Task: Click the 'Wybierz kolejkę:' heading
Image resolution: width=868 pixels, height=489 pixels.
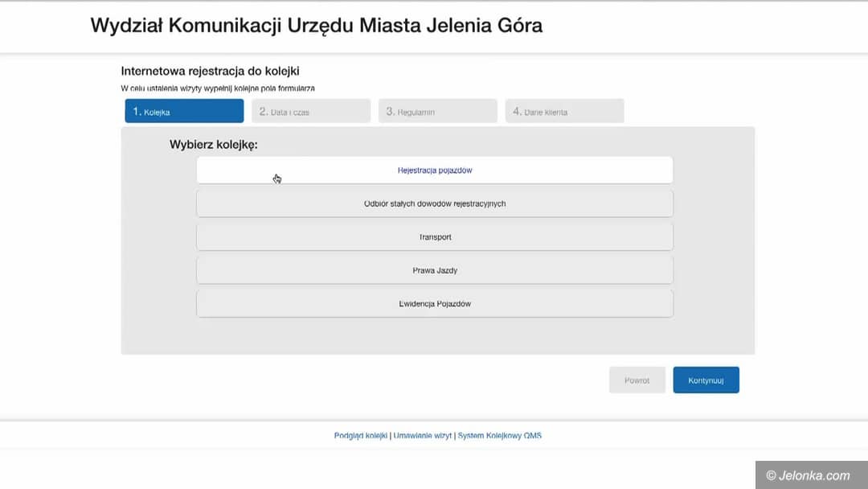Action: click(x=213, y=145)
